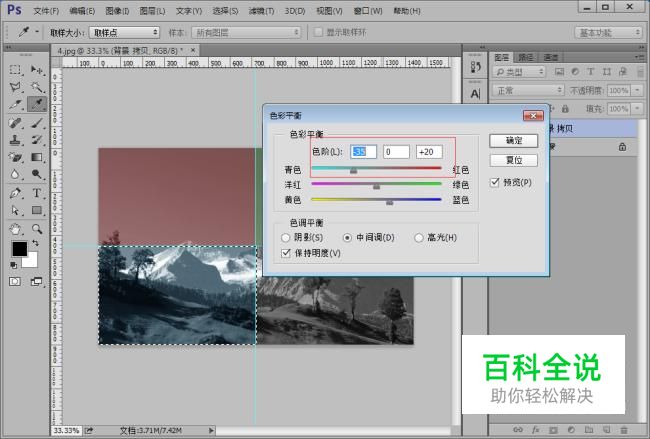The image size is (650, 439).
Task: Toggle Preserve Luminosity checkbox
Action: (286, 253)
